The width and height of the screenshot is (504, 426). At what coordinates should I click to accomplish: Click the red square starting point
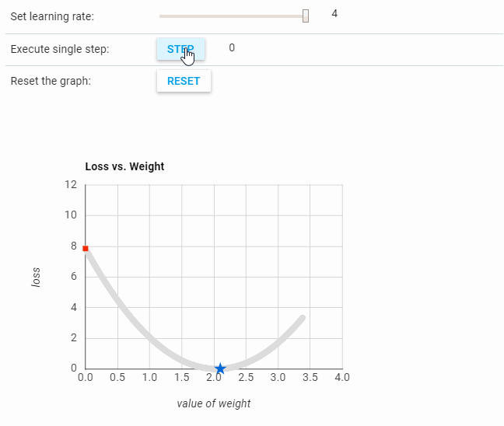[x=86, y=249]
